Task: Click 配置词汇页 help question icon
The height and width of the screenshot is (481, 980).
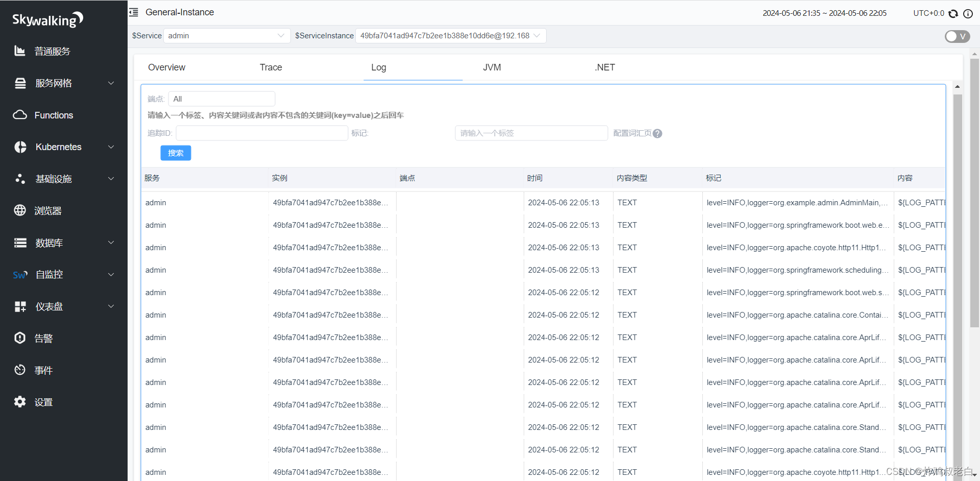Action: pyautogui.click(x=657, y=133)
